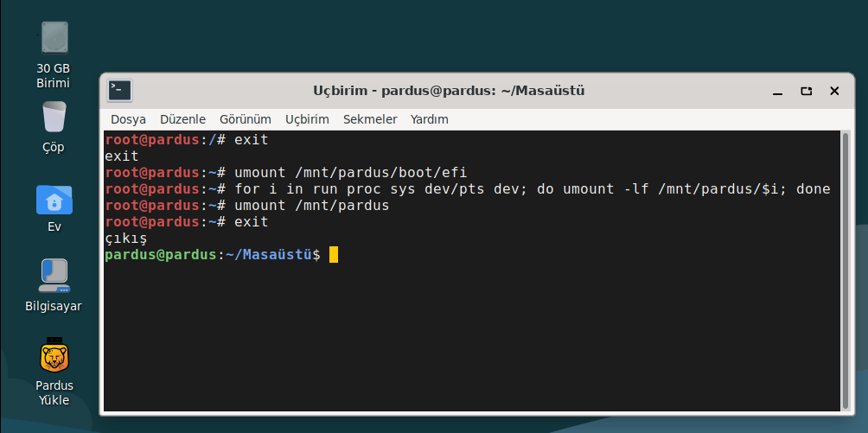Image resolution: width=868 pixels, height=433 pixels.
Task: Open the Görünüm menu
Action: (246, 119)
